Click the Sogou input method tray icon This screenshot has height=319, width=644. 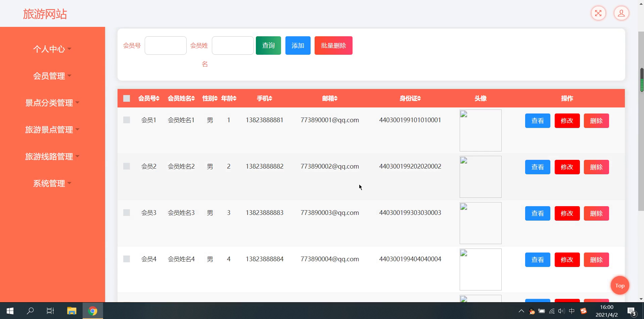coord(584,311)
